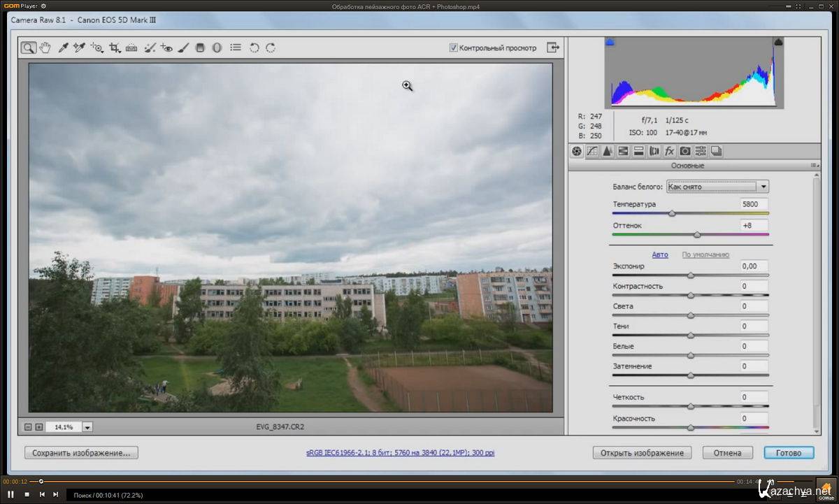Open the sRGB workflow options link

[x=400, y=453]
